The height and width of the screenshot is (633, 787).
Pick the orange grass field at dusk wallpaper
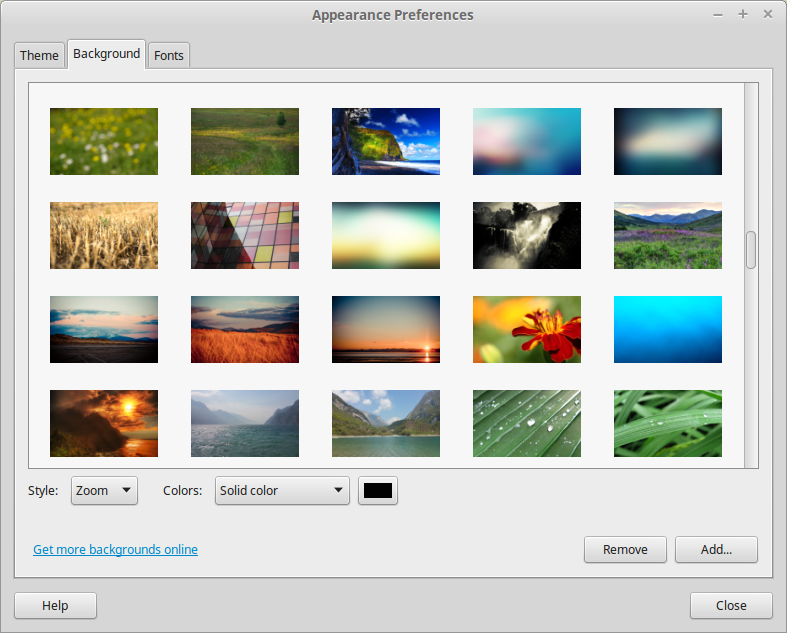click(x=245, y=329)
